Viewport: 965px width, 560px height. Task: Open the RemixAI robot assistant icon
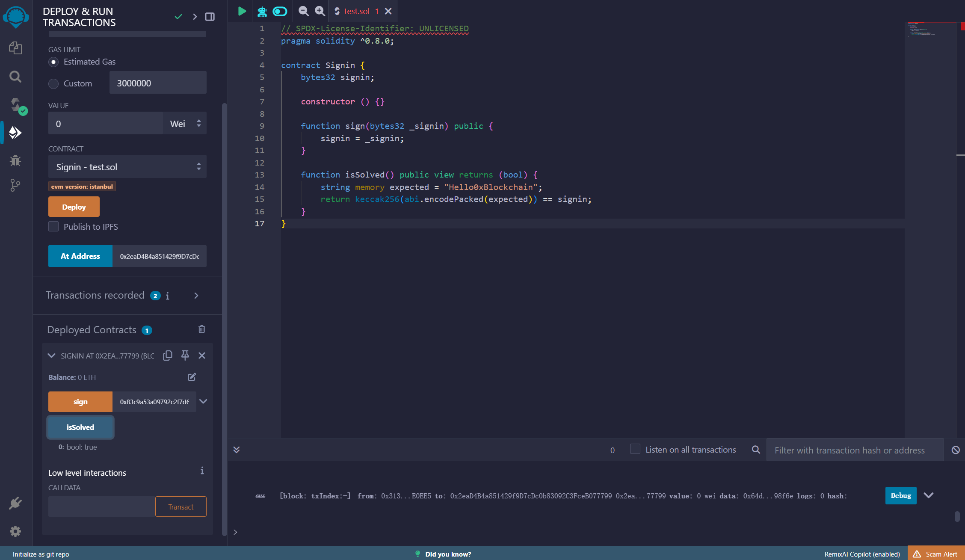(262, 11)
